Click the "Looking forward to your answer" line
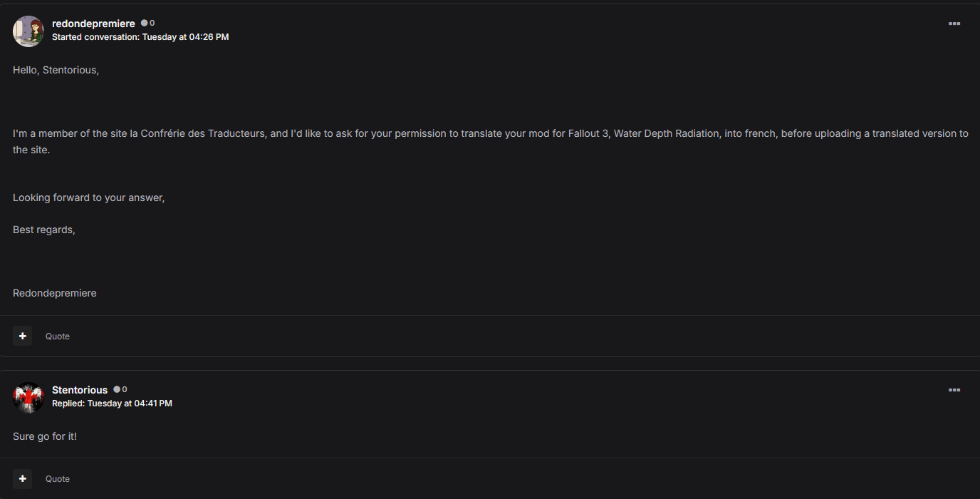The width and height of the screenshot is (980, 499). (x=88, y=197)
